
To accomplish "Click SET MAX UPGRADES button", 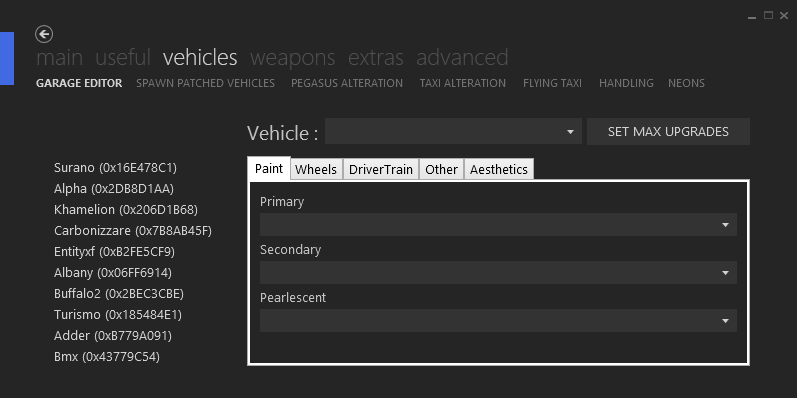I will click(668, 132).
